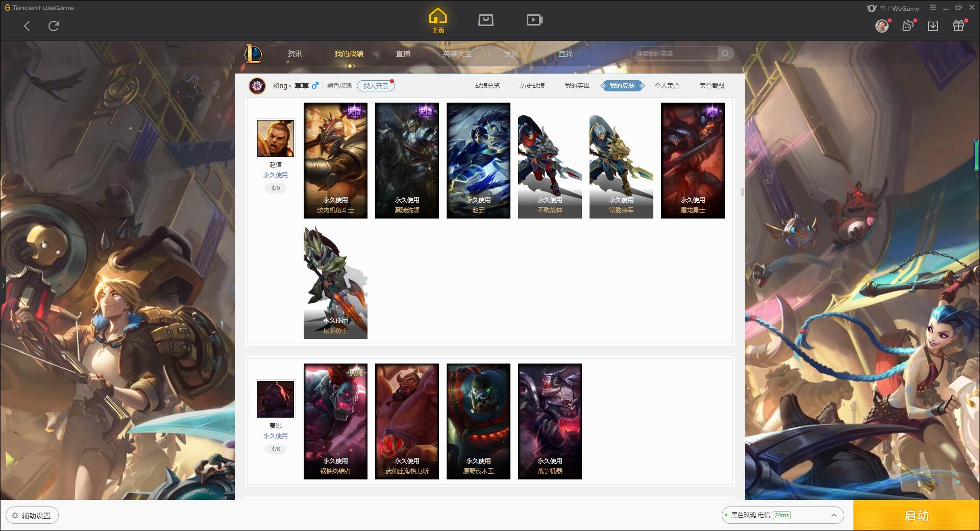
Task: Open the 战争机器 skin card
Action: click(x=550, y=421)
